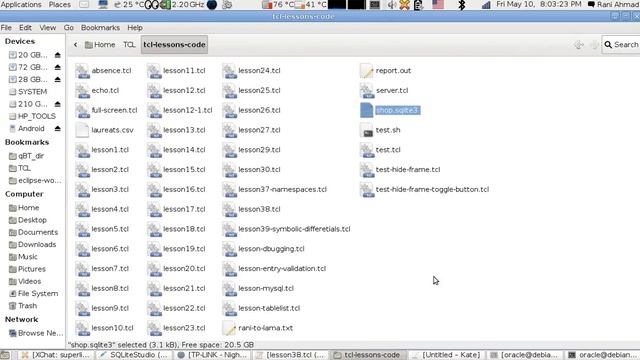Select the full-screen.tcl file icon

click(x=82, y=110)
